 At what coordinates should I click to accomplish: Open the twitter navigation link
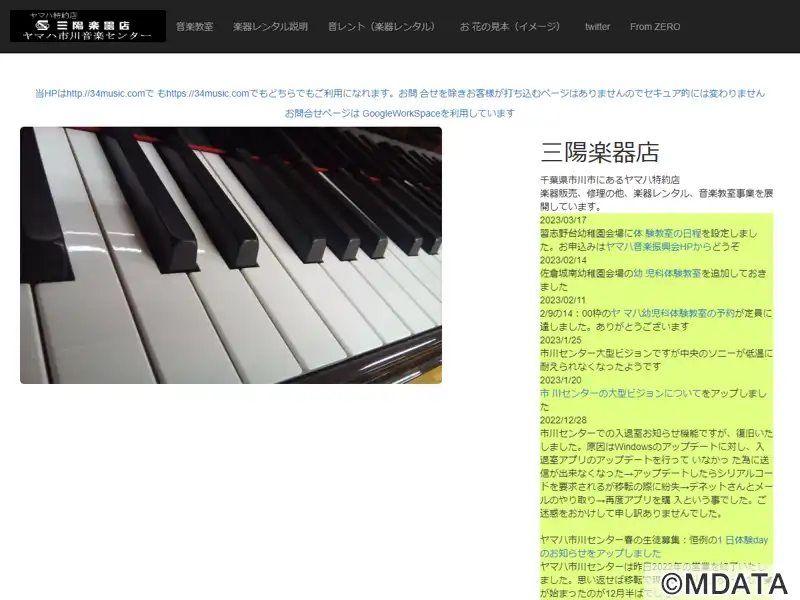(x=597, y=27)
